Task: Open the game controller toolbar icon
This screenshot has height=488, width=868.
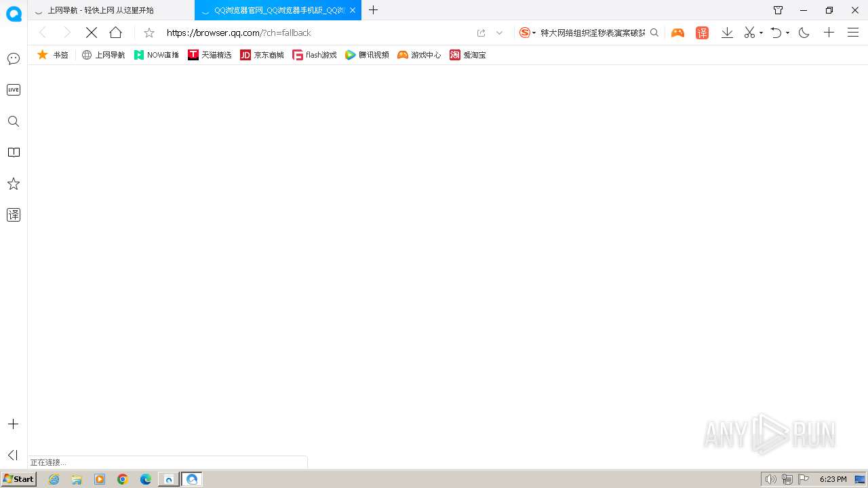Action: tap(677, 33)
